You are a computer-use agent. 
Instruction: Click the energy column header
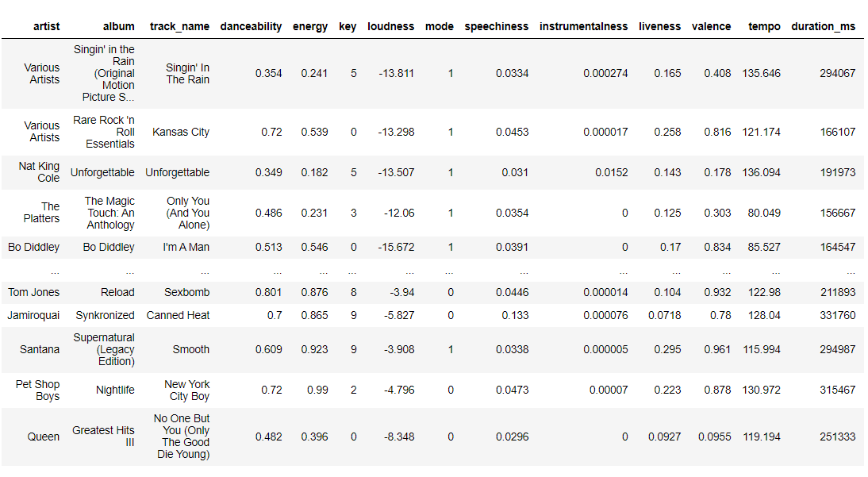pos(310,26)
